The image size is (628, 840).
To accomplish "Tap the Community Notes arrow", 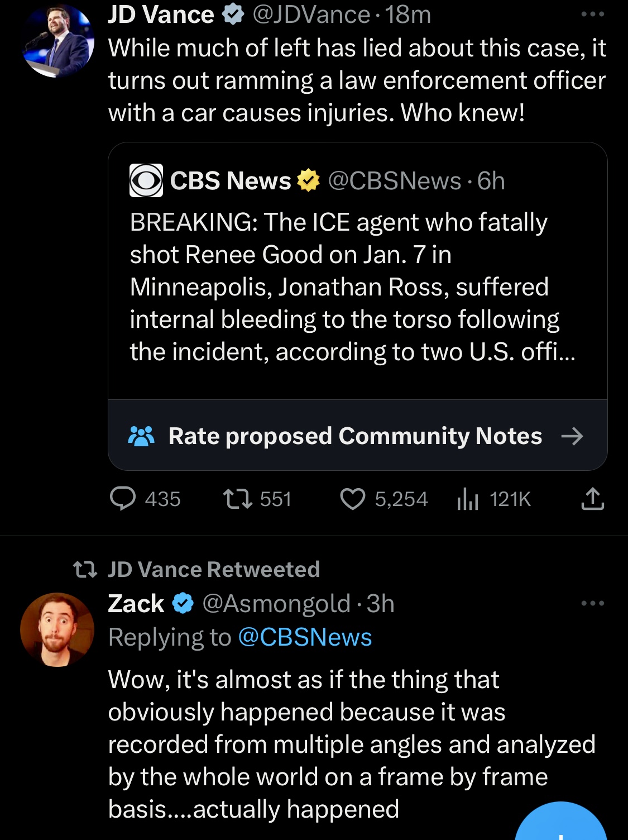I will coord(572,436).
